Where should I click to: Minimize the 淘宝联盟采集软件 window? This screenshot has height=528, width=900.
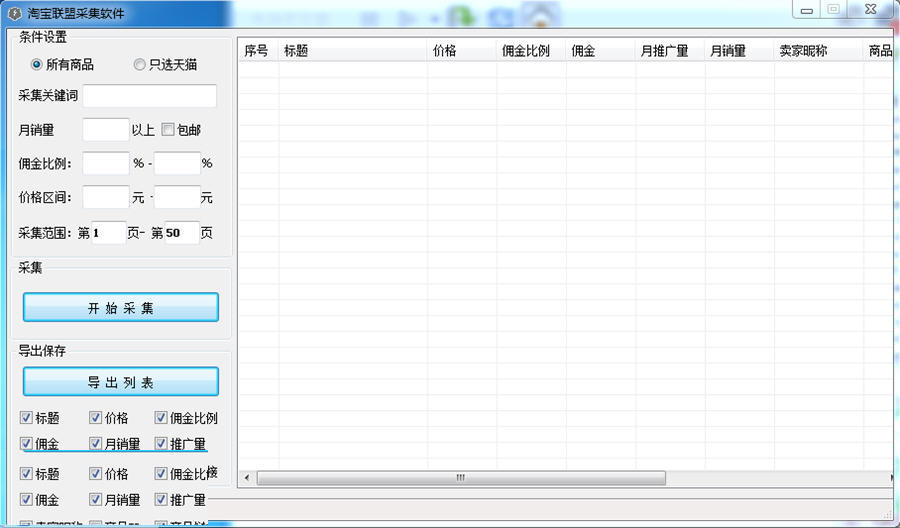point(806,10)
